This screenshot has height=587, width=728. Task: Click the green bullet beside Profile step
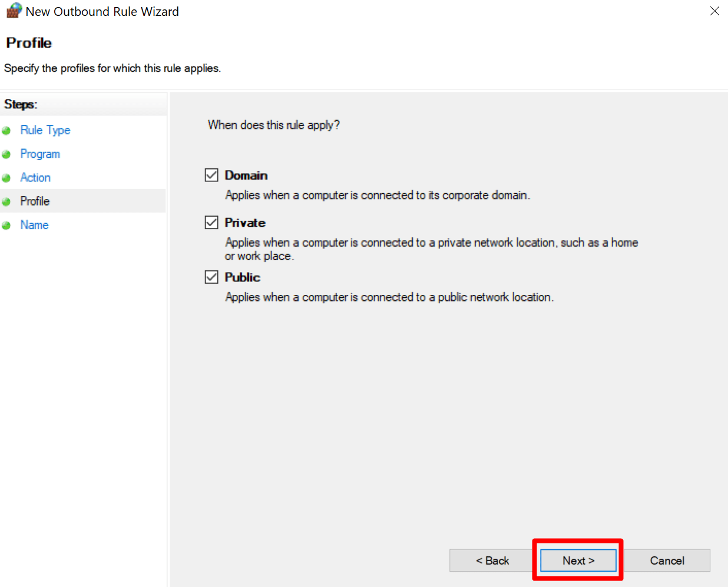(x=6, y=201)
